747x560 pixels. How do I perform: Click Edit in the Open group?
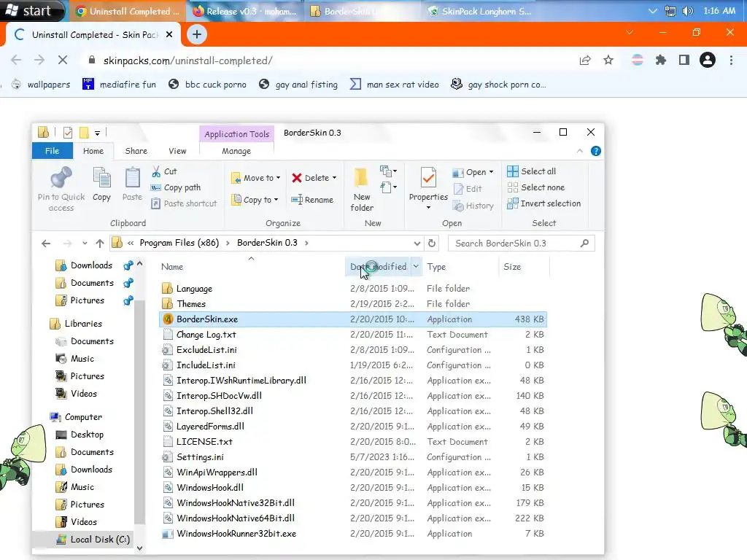pos(468,189)
